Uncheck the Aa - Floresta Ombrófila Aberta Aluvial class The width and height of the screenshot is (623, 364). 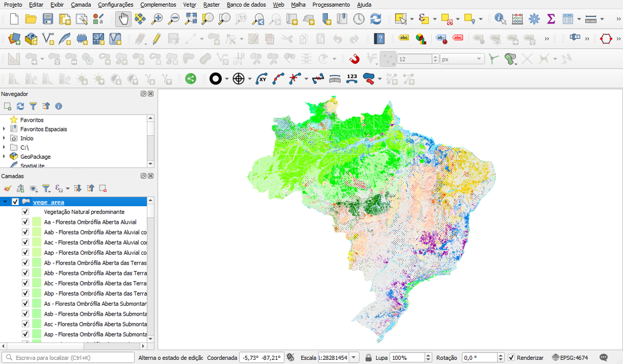point(25,222)
